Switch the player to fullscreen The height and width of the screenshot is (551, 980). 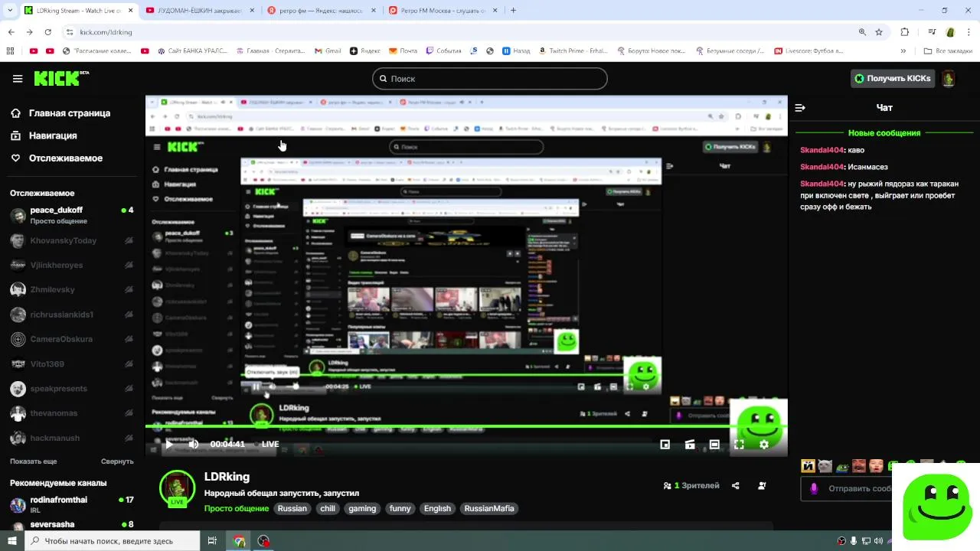pyautogui.click(x=739, y=444)
